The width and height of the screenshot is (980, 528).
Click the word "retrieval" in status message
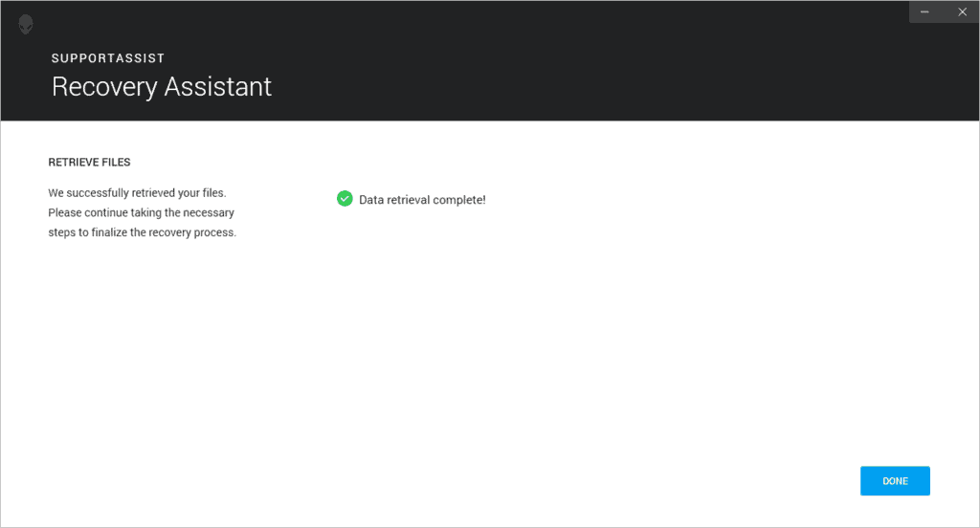click(410, 200)
